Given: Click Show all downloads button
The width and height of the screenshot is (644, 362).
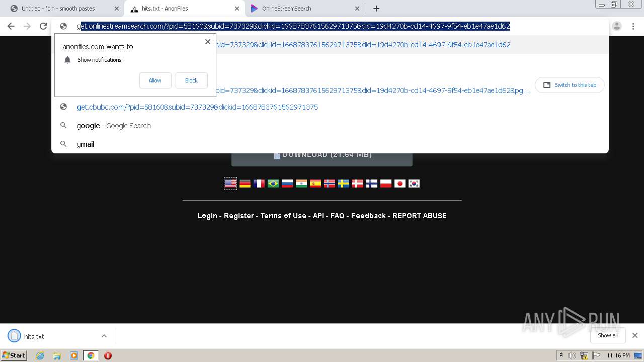Looking at the screenshot, I should point(607,335).
